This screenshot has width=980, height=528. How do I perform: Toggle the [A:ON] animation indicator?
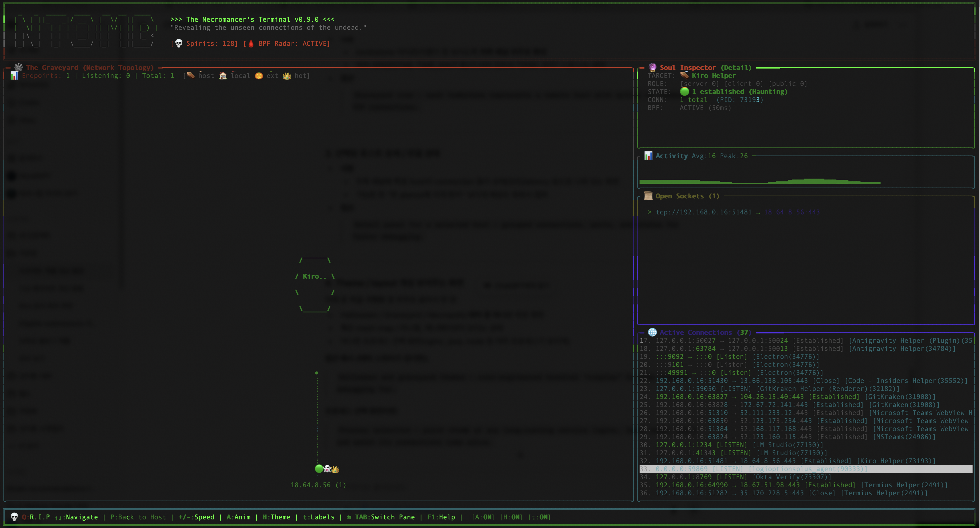(x=483, y=517)
